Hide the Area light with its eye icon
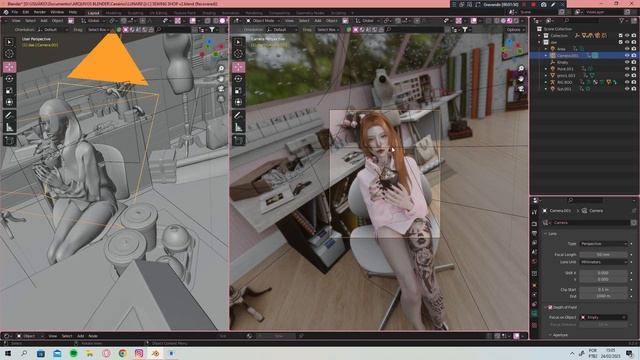This screenshot has height=360, width=640. [627, 49]
